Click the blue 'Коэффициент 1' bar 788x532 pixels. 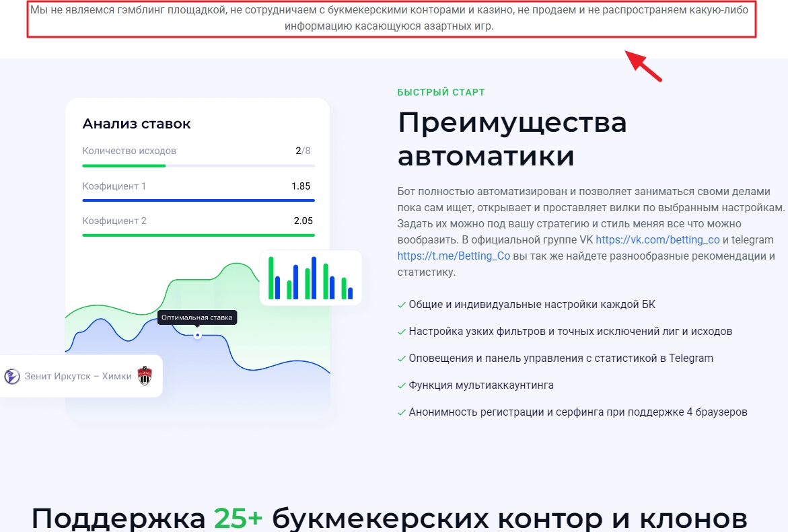tap(198, 200)
